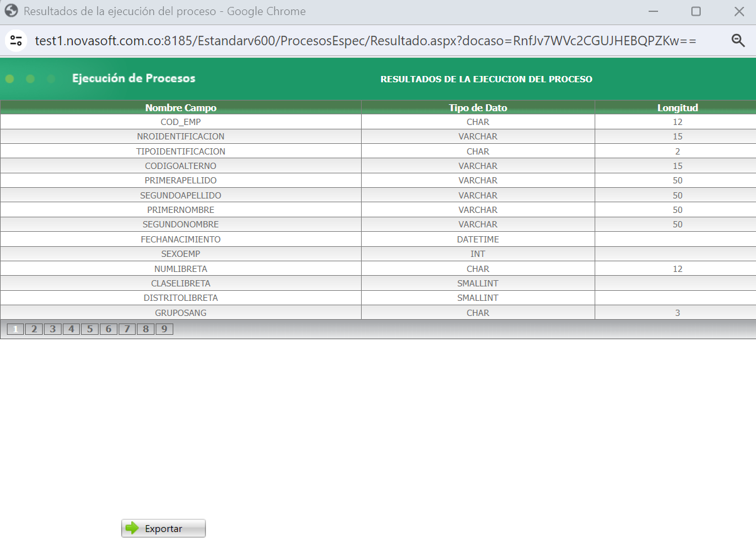Select the CLASELIBRETA field cell
This screenshot has width=756, height=554.
181,283
